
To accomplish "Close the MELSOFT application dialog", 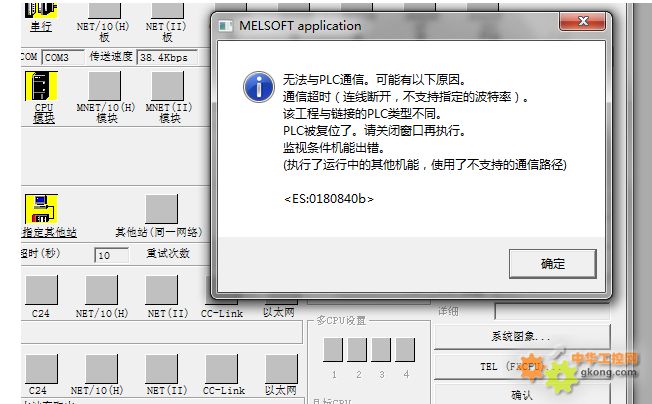I will pyautogui.click(x=583, y=21).
